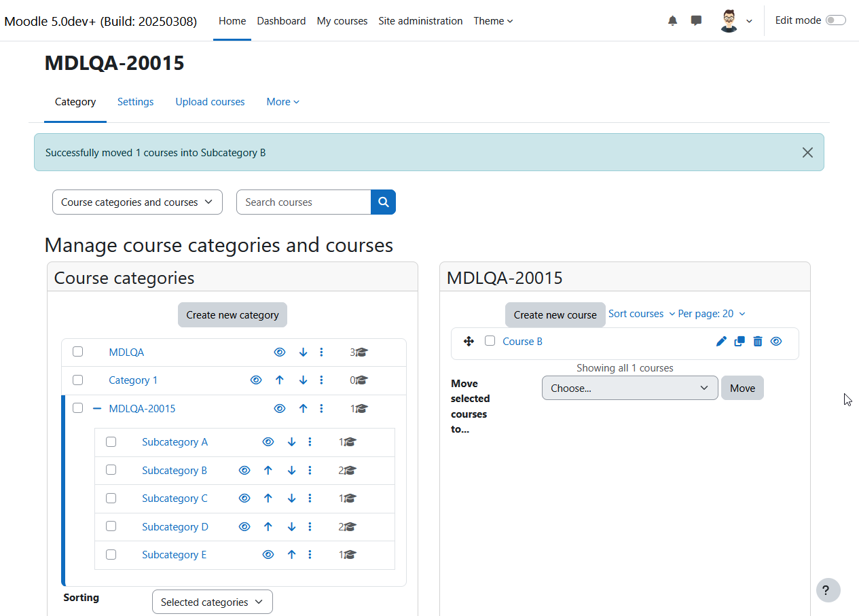
Task: Switch to the Upload courses tab
Action: point(211,102)
